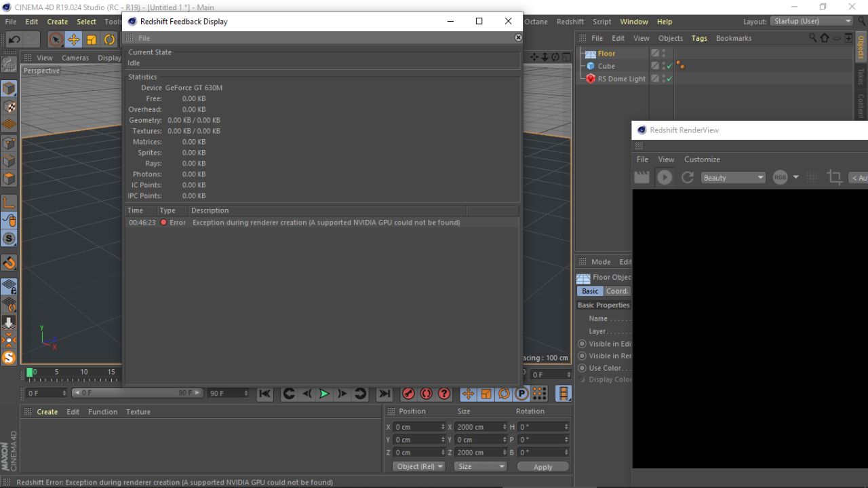Open the Redshift menu in main menubar

[570, 22]
